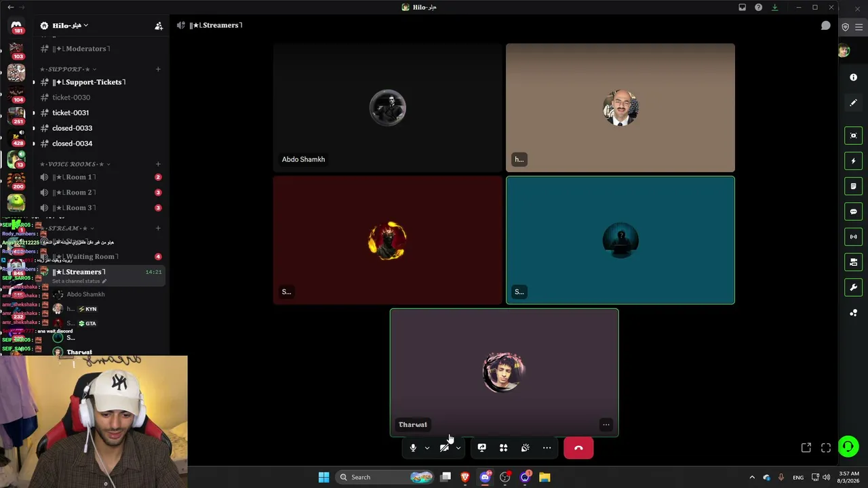Screen dimensions: 868x488
Task: Create a channel in SUPPORT category
Action: pyautogui.click(x=158, y=69)
